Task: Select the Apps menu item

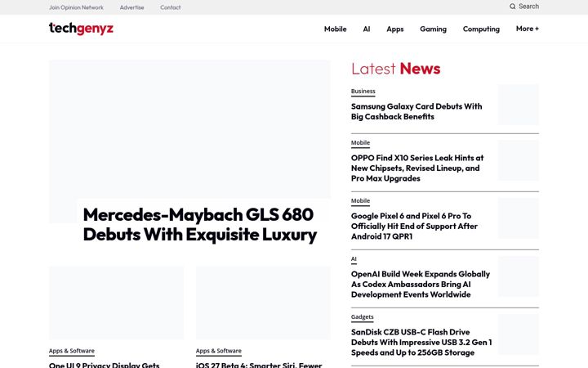Action: [x=395, y=29]
